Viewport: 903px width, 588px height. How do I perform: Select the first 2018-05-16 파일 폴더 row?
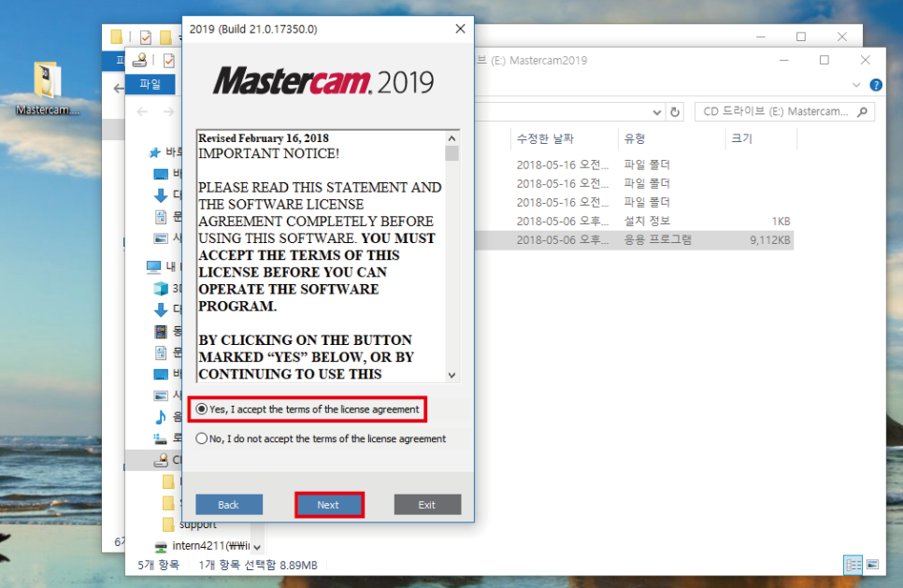click(634, 165)
